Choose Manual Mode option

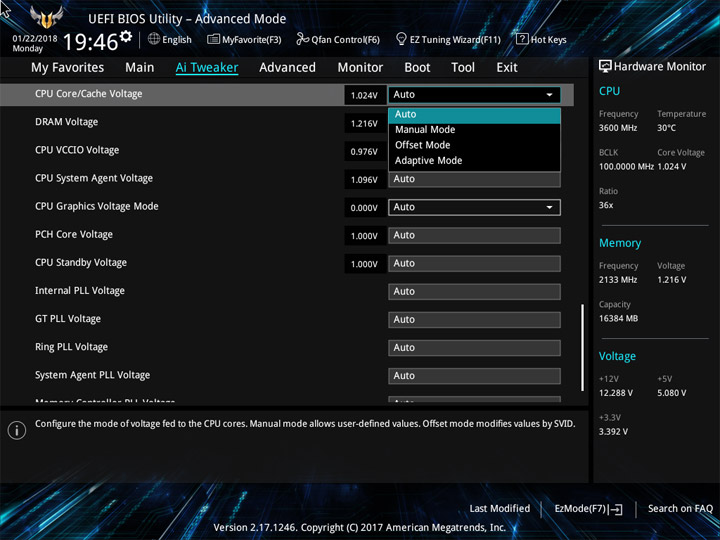pyautogui.click(x=474, y=130)
